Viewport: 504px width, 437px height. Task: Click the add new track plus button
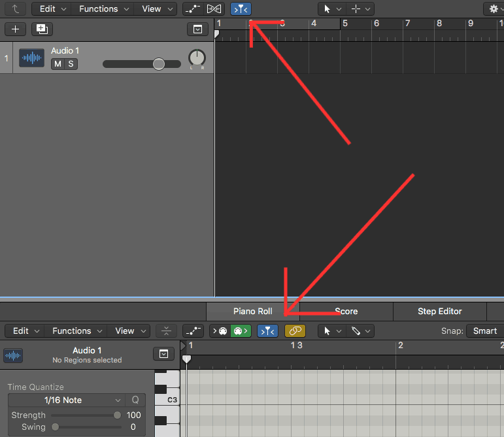[16, 29]
